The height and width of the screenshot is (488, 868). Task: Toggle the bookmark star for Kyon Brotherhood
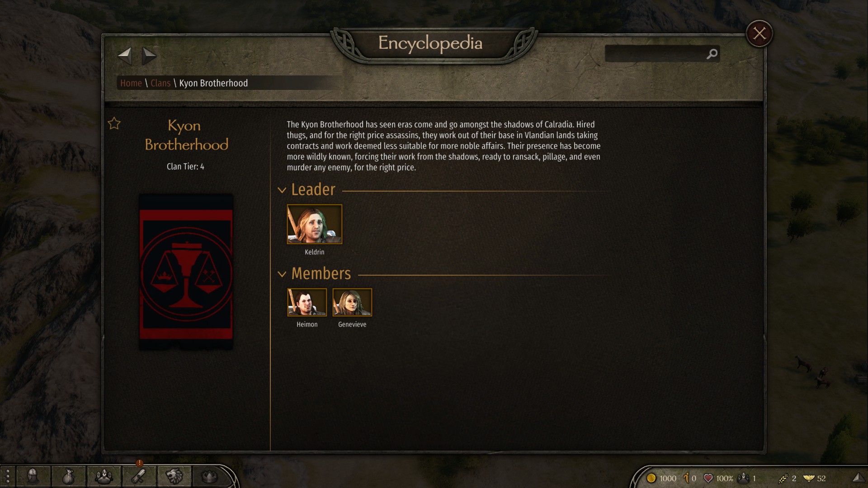tap(114, 123)
